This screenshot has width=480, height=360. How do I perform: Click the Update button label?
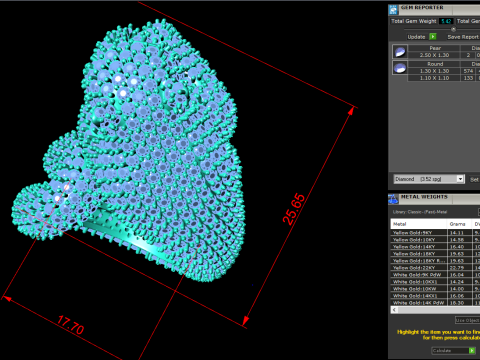(416, 37)
